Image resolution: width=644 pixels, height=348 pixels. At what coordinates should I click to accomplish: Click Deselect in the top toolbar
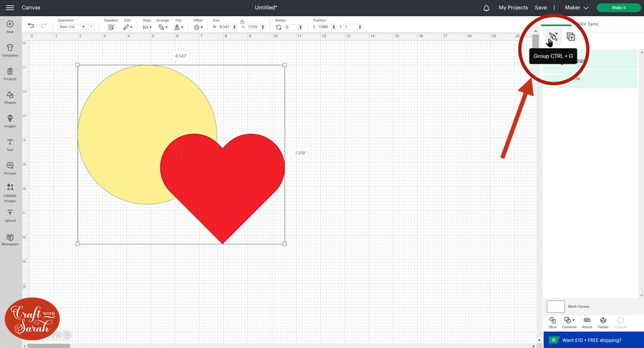pyautogui.click(x=111, y=27)
